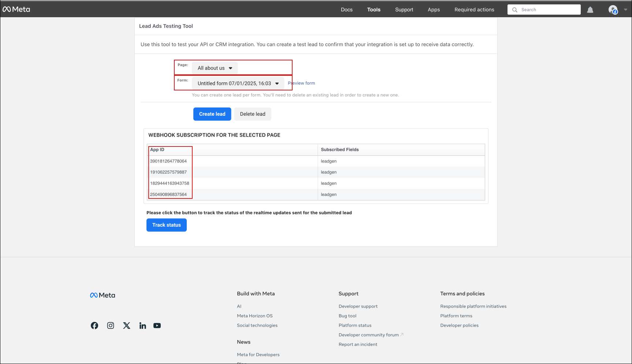Open the notifications bell icon
This screenshot has height=364, width=632.
pyautogui.click(x=590, y=10)
